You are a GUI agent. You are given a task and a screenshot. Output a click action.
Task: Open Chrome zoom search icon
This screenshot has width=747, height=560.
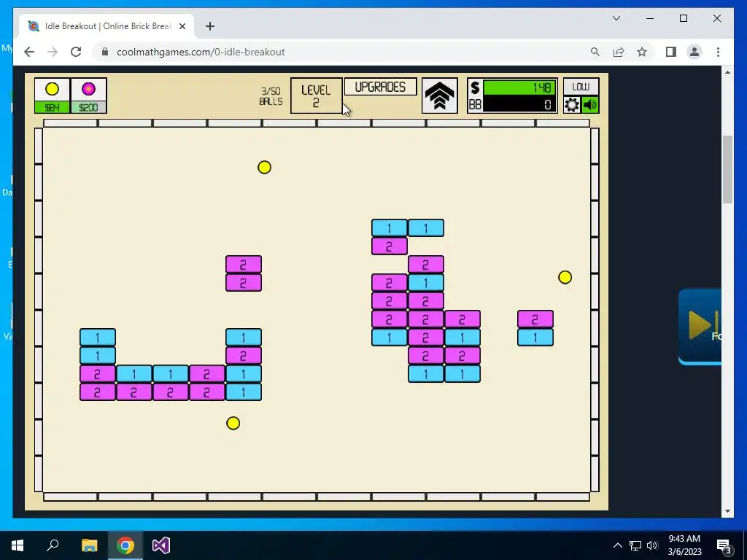595,52
